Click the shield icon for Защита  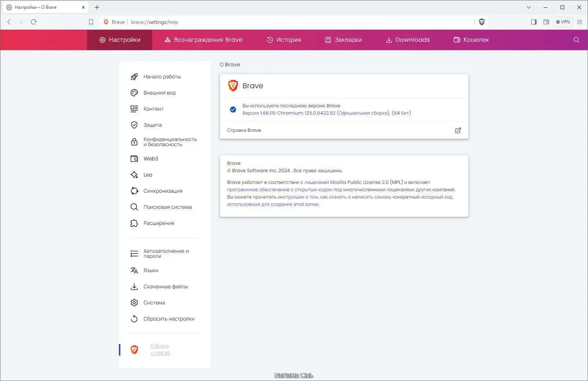click(134, 125)
